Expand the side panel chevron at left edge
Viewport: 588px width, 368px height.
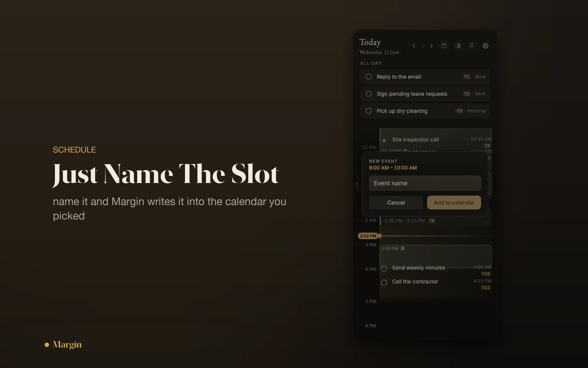click(357, 184)
